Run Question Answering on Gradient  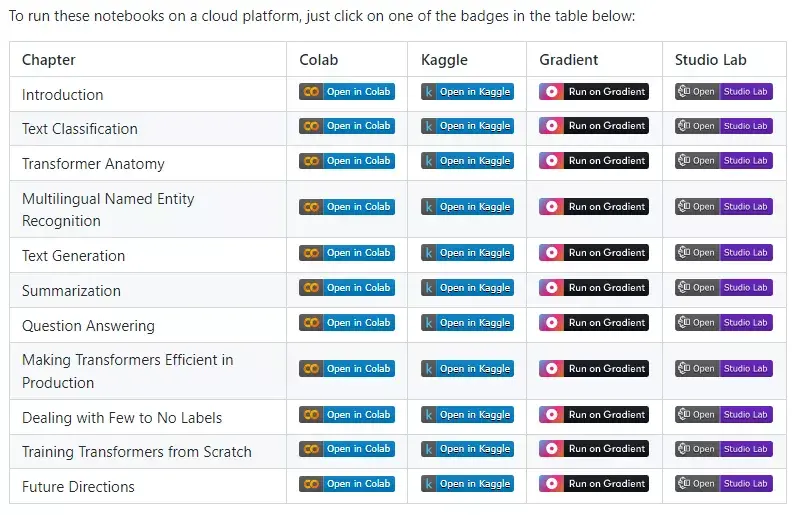(x=594, y=323)
